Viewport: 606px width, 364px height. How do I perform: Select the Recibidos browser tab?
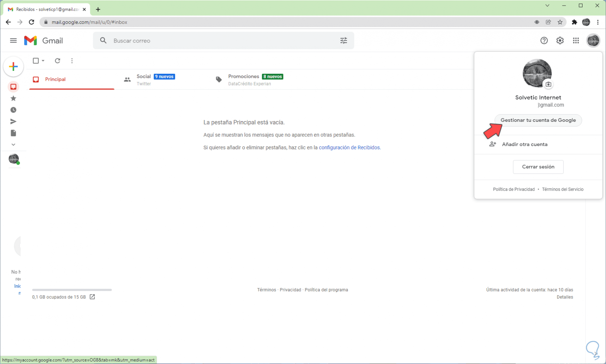point(47,9)
